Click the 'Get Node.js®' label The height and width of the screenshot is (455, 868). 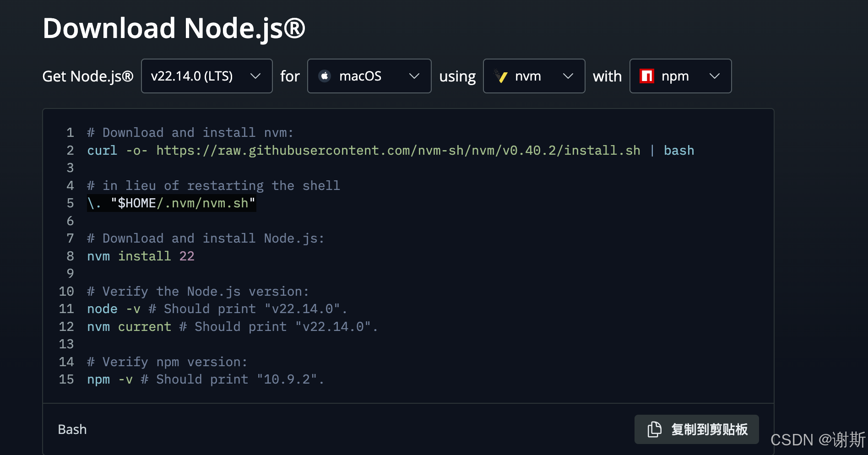[x=88, y=76]
